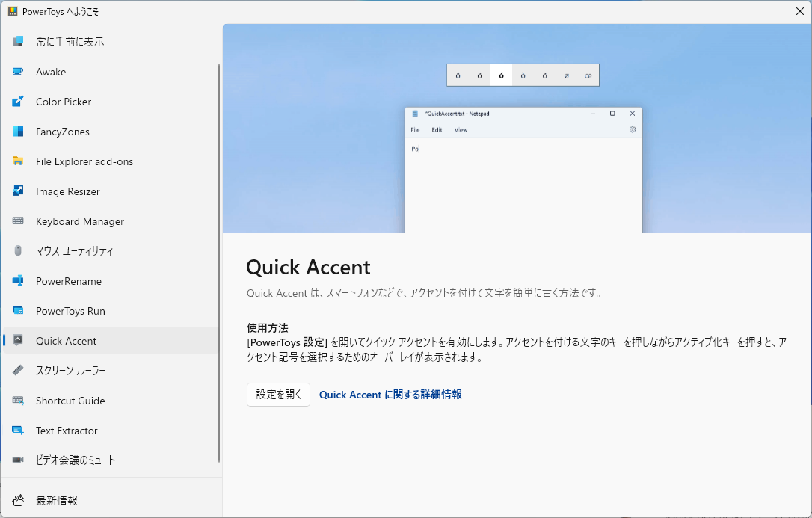Click the mouse utilities (マウス ユーティリティ) icon
812x518 pixels.
pos(18,251)
